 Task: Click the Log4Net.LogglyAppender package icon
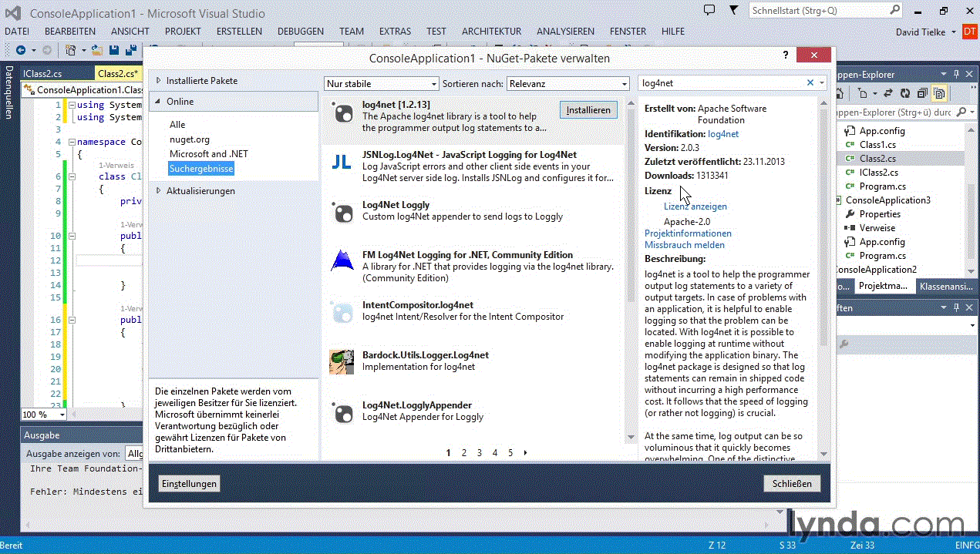tap(342, 411)
